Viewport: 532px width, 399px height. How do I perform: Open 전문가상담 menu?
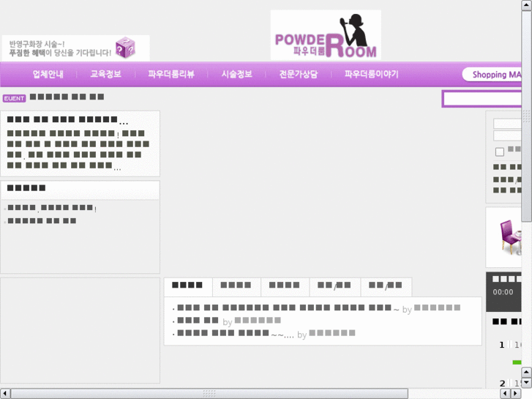(299, 74)
